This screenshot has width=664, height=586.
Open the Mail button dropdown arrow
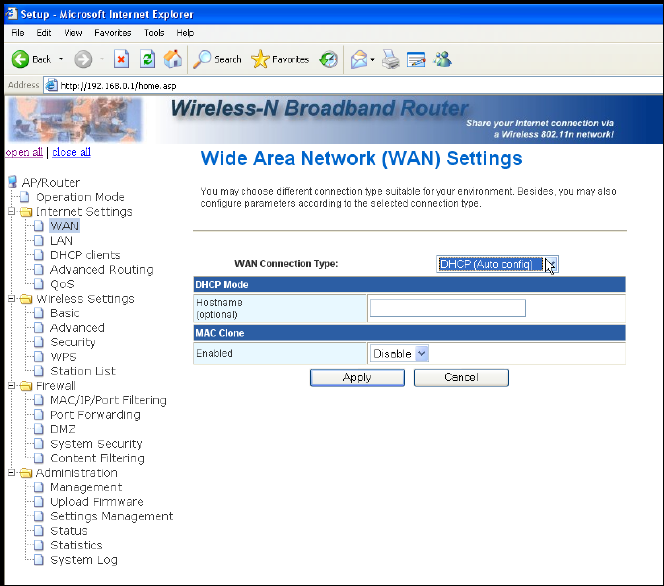point(373,60)
